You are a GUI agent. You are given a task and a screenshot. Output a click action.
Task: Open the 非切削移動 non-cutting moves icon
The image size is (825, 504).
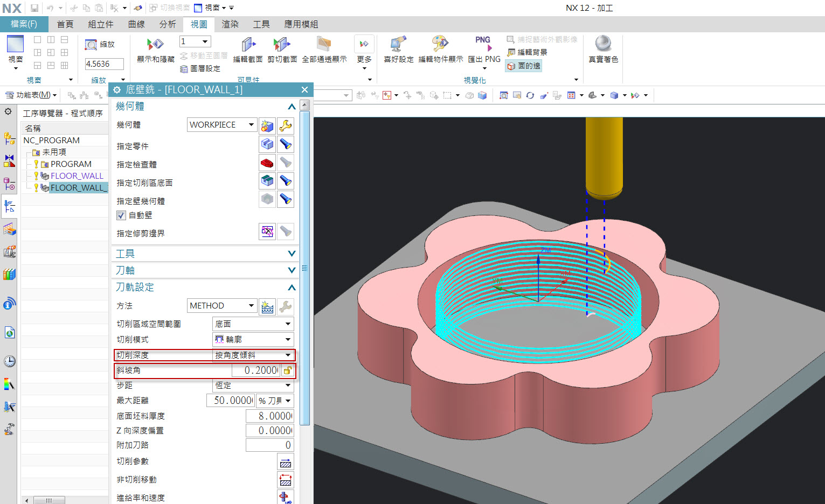coord(286,480)
